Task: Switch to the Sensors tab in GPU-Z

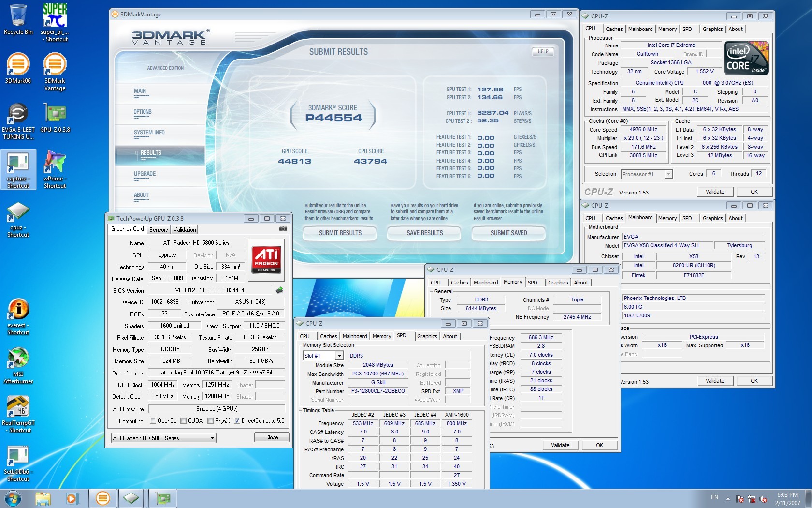Action: (x=159, y=230)
